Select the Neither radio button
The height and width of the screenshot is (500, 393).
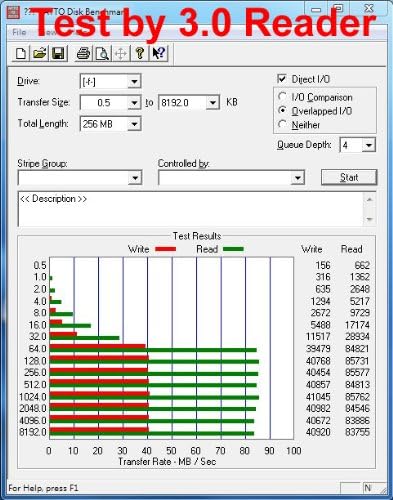point(282,125)
